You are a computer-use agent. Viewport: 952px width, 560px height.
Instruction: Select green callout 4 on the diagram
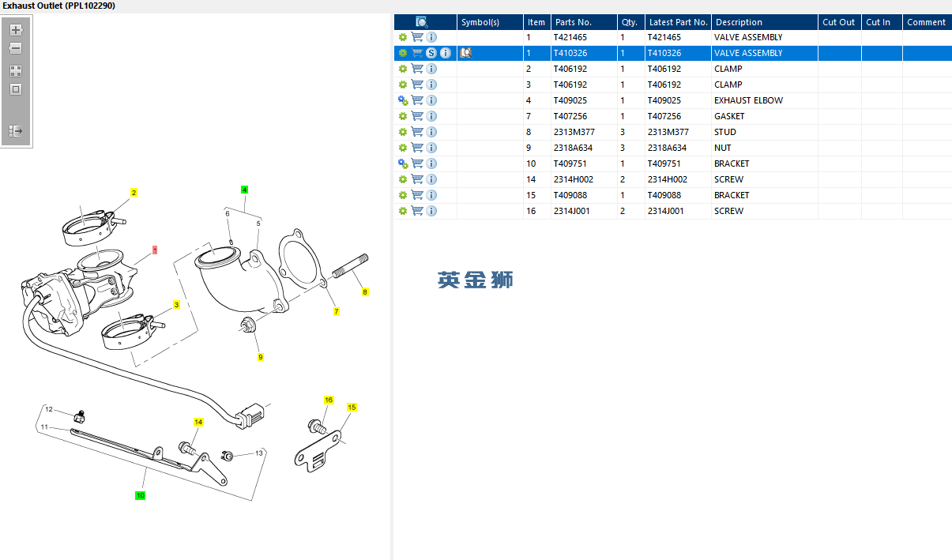pos(245,190)
